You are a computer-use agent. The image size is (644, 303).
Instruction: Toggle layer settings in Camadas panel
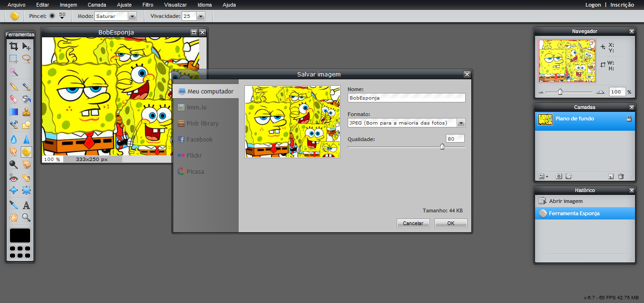point(544,176)
